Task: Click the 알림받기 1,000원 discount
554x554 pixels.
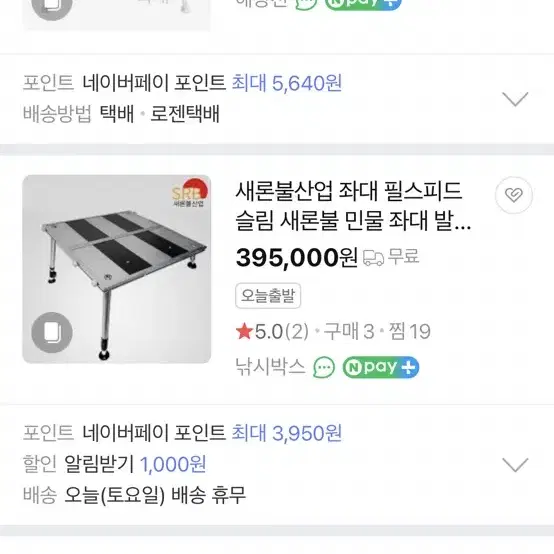Action: (135, 464)
